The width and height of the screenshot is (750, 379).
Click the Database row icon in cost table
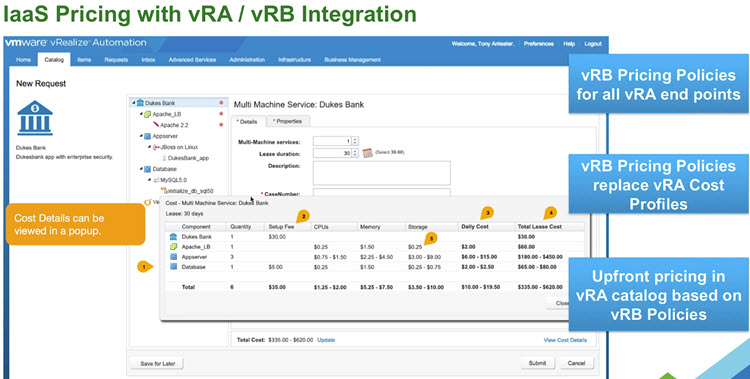tap(173, 267)
